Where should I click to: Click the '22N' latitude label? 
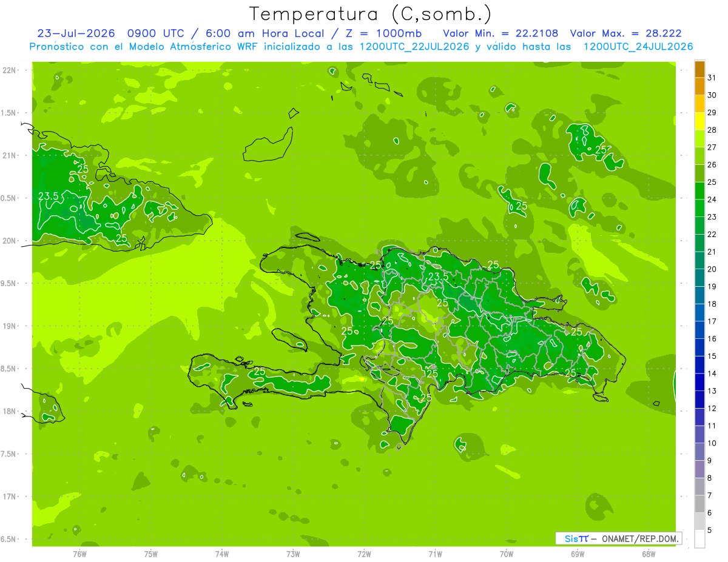[10, 70]
